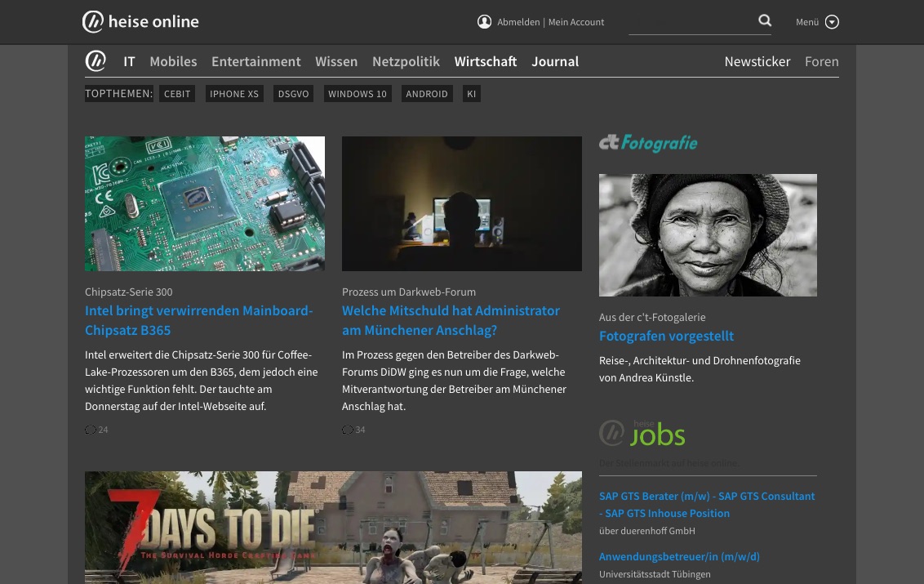Image resolution: width=924 pixels, height=584 pixels.
Task: Switch to the Wirtschaft section
Action: click(x=486, y=61)
